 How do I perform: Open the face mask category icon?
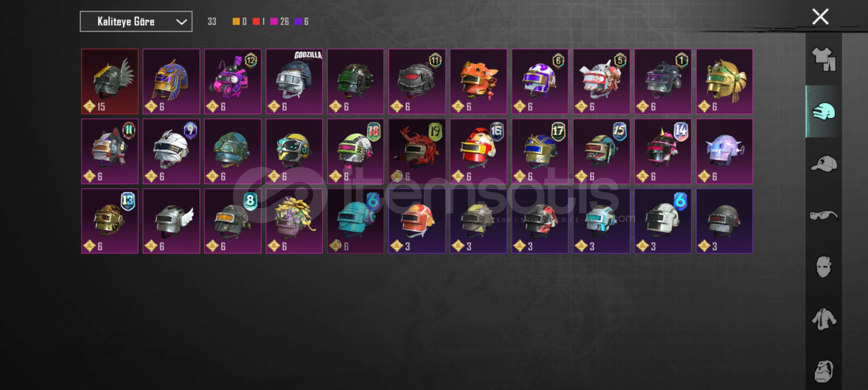(824, 267)
